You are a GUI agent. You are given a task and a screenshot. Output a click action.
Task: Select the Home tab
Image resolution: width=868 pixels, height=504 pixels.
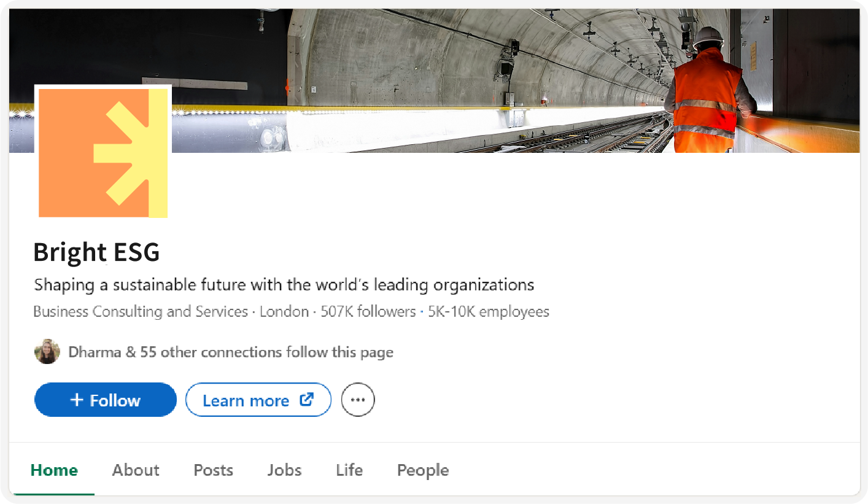(54, 470)
